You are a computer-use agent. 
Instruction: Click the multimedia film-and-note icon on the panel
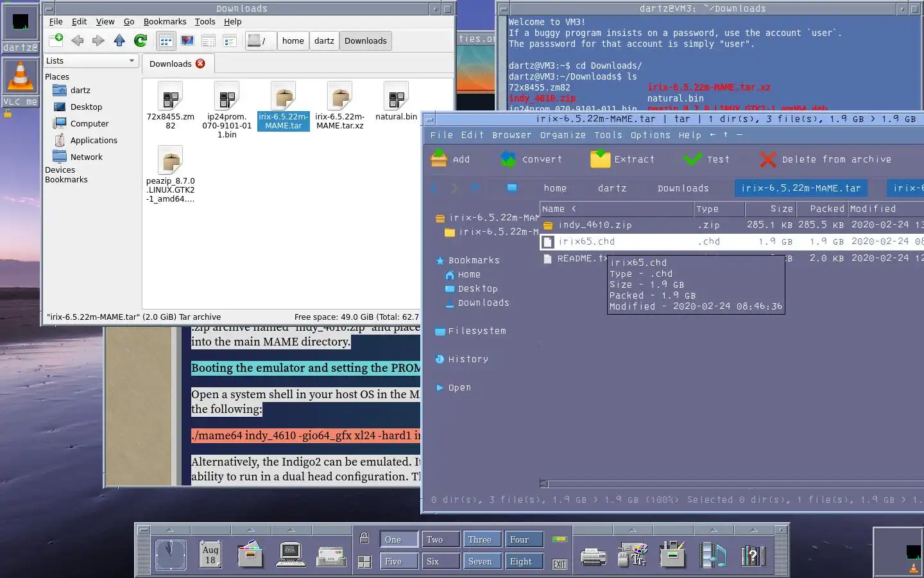(x=713, y=554)
